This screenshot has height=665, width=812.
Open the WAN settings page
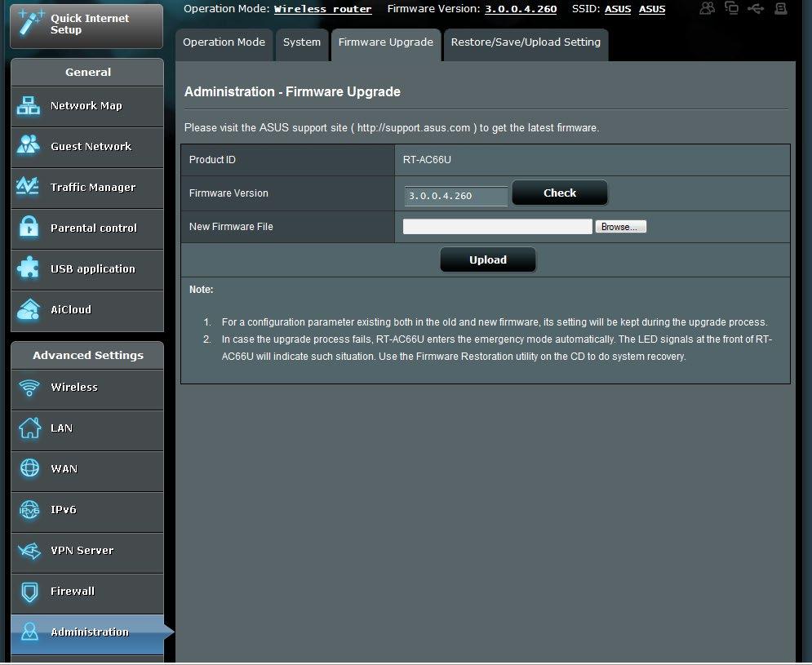[x=87, y=471]
